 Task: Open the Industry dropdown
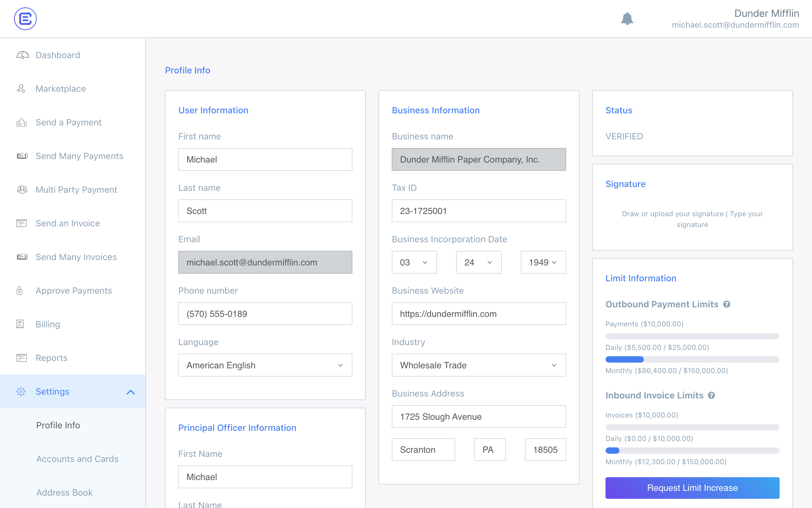(478, 365)
